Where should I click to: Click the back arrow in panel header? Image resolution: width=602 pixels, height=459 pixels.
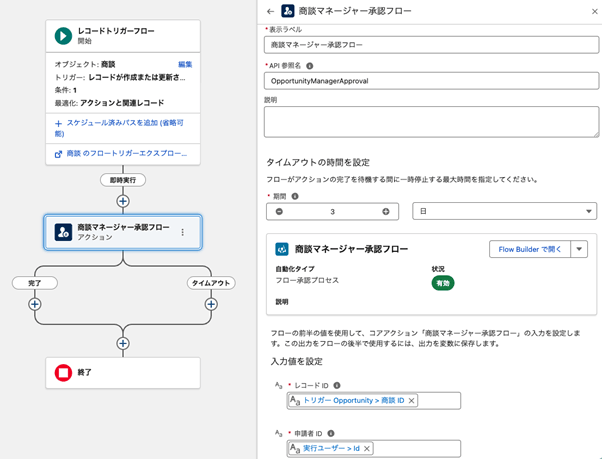click(271, 11)
